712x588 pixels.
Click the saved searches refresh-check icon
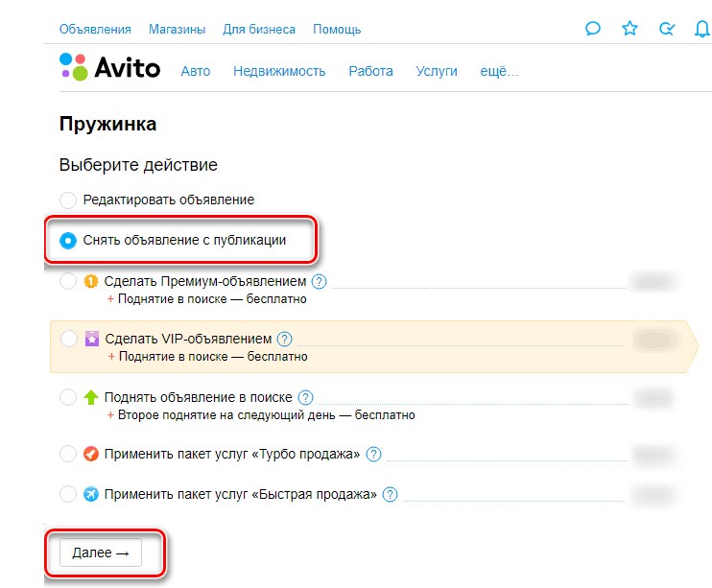(667, 29)
